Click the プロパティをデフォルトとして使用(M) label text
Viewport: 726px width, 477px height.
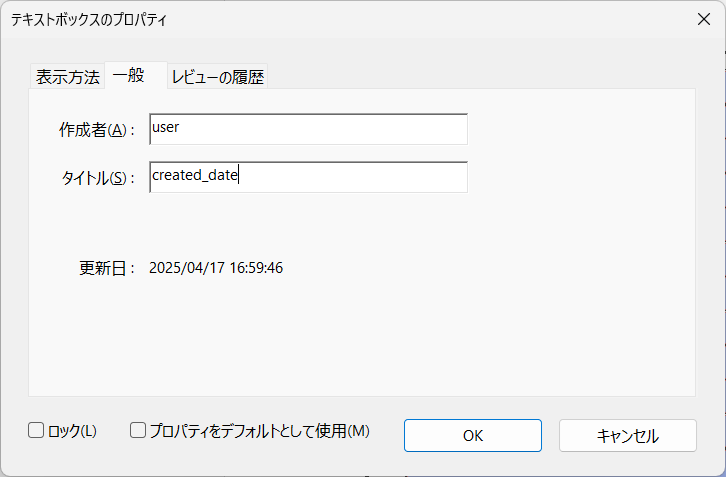(260, 432)
